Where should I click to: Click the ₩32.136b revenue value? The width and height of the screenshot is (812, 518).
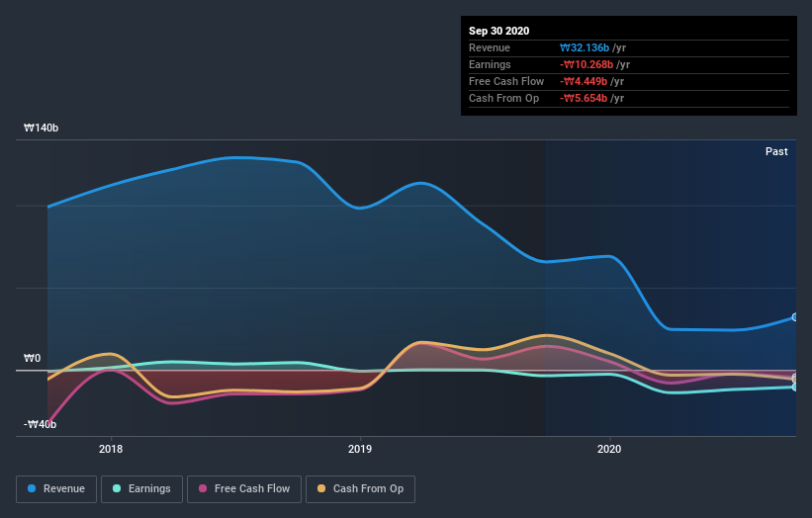coord(585,47)
